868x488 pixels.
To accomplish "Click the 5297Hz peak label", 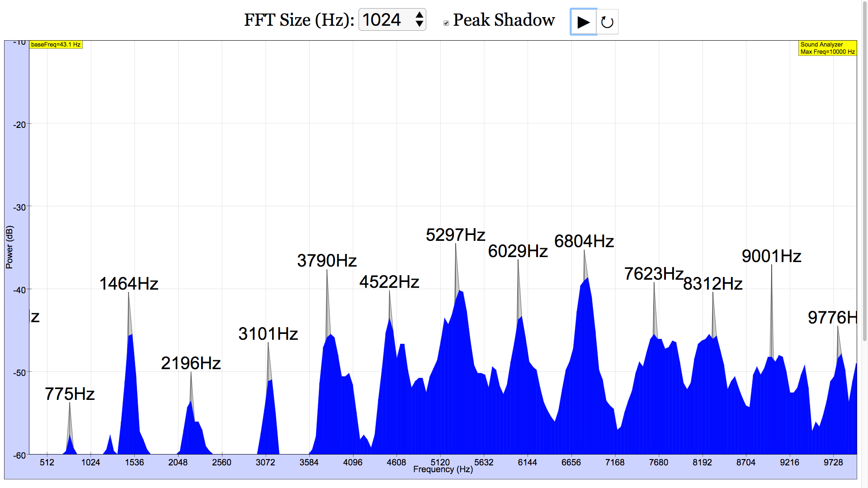I will [455, 235].
